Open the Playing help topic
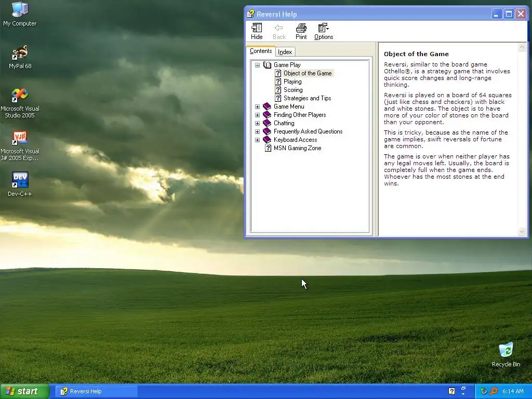The height and width of the screenshot is (399, 532). (292, 82)
